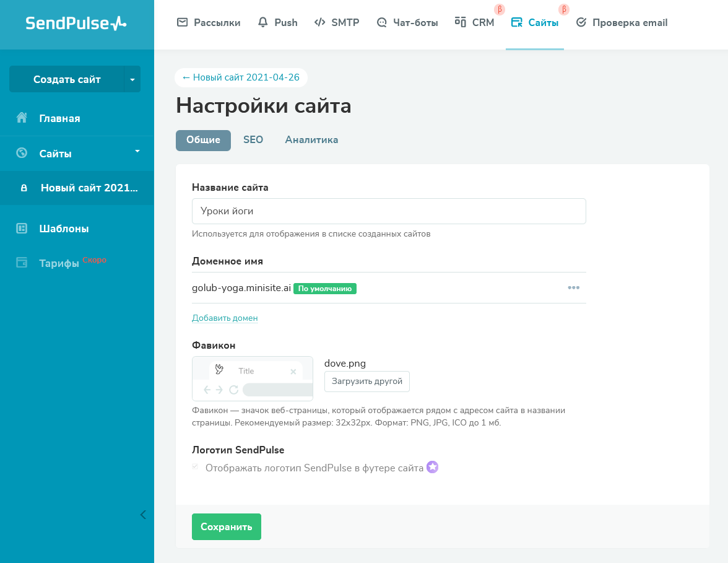Click the beta badge above CRM
Viewport: 728px width, 563px height.
[500, 9]
